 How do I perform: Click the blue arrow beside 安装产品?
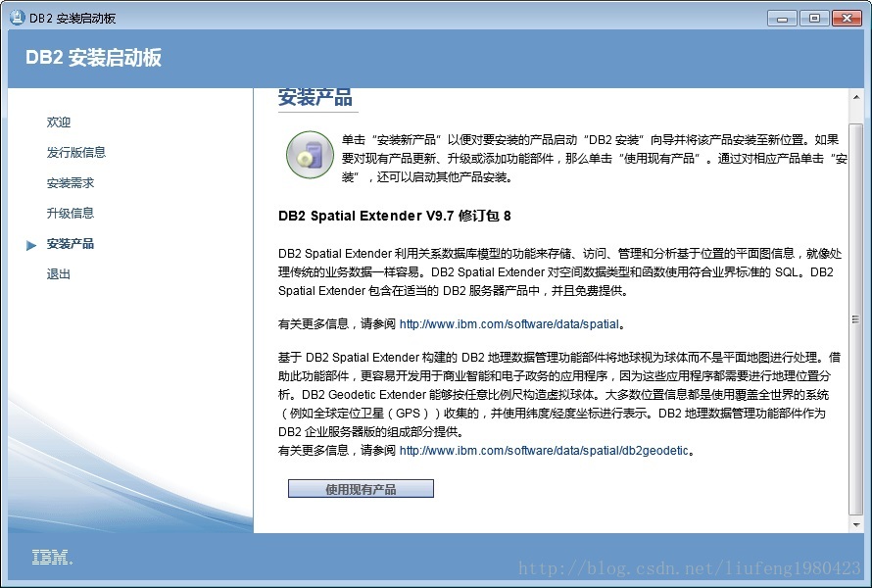tap(31, 245)
